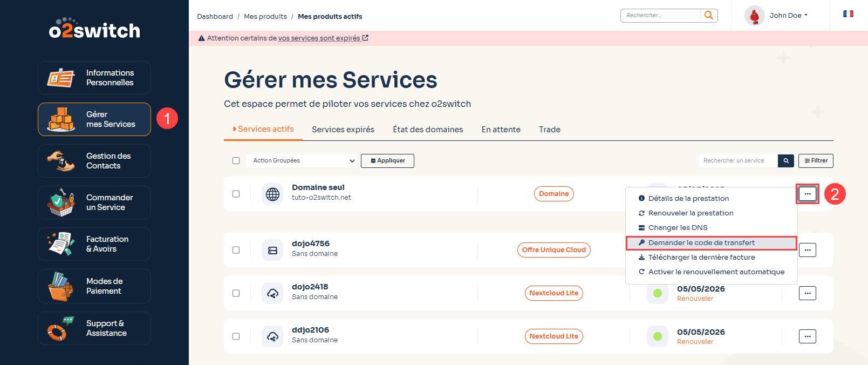
Task: Click the Mes produits actifs breadcrumb text
Action: click(330, 16)
